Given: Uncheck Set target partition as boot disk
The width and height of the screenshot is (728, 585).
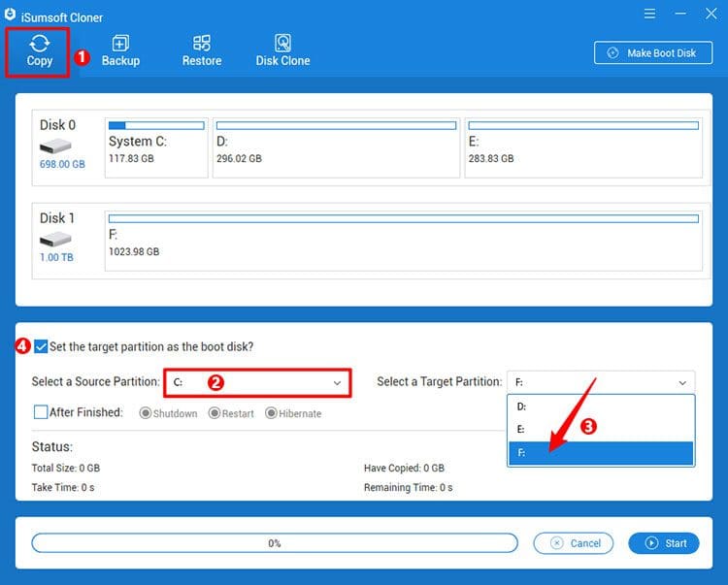Looking at the screenshot, I should click(x=41, y=346).
